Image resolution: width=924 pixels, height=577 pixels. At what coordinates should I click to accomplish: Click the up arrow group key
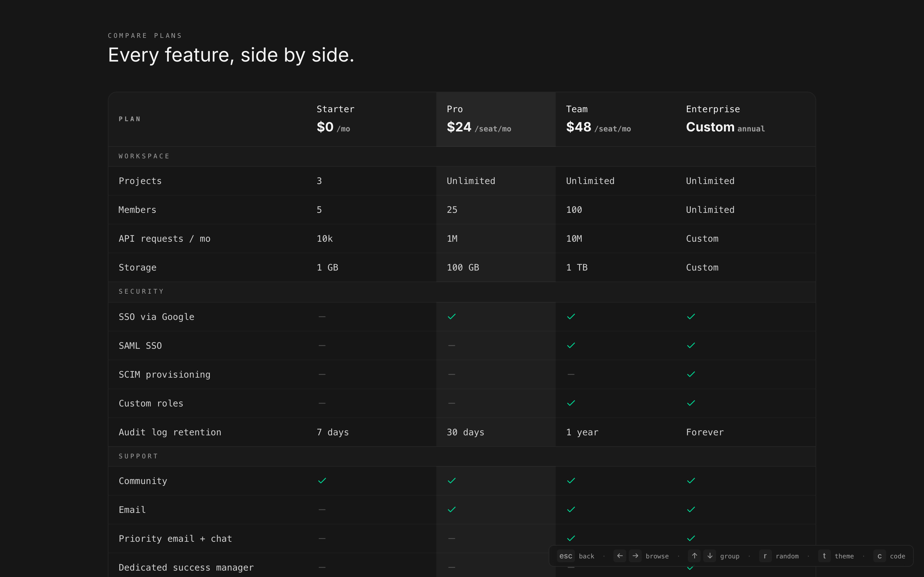click(x=694, y=556)
